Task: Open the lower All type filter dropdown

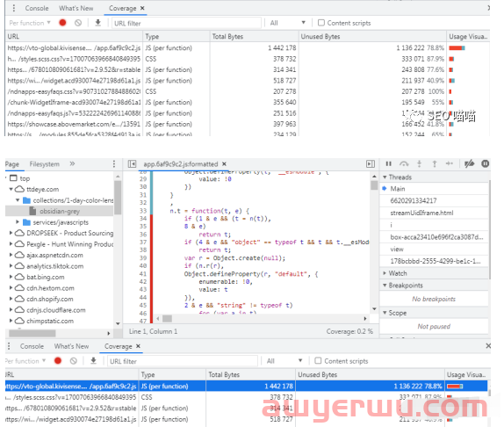Action: pos(284,361)
